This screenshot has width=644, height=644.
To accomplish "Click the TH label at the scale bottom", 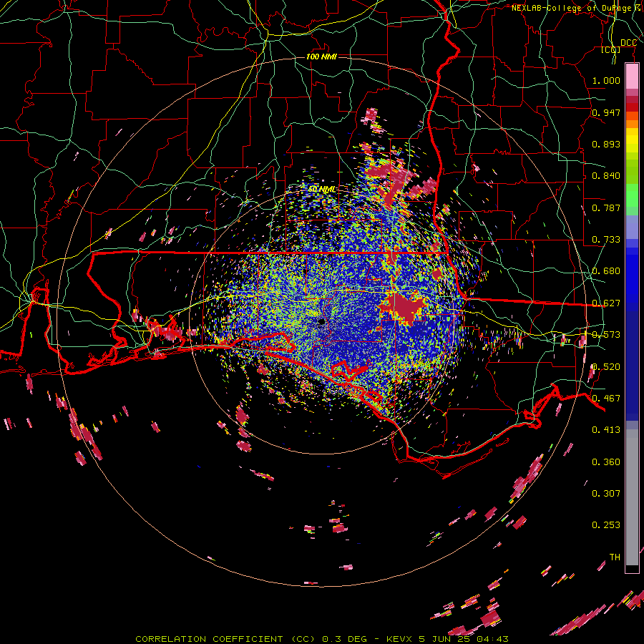I will tap(615, 557).
